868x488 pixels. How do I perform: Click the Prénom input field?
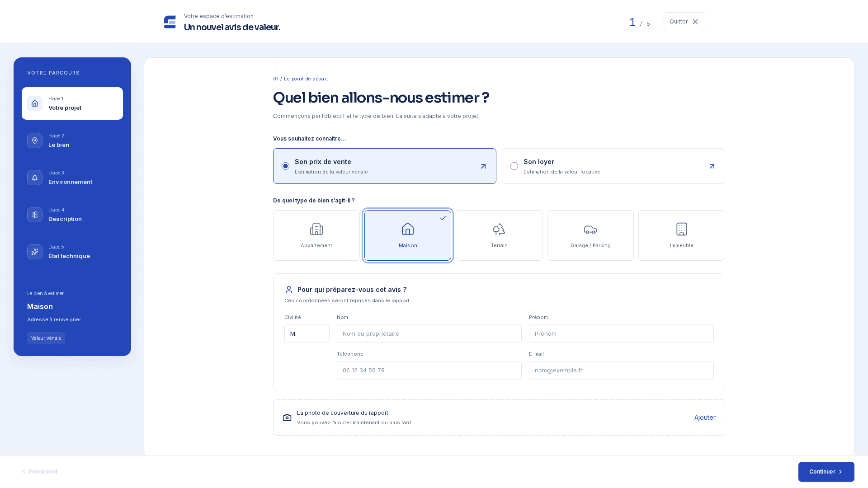(621, 333)
